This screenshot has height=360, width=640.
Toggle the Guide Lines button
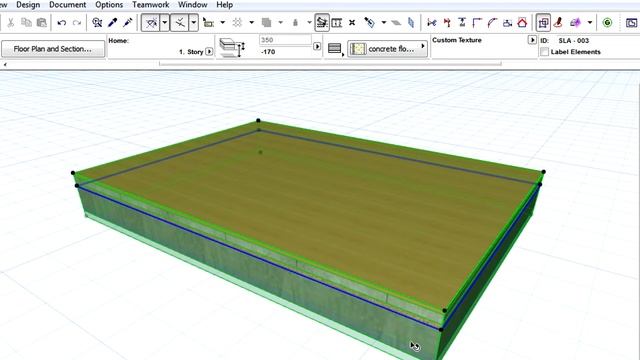(151, 23)
